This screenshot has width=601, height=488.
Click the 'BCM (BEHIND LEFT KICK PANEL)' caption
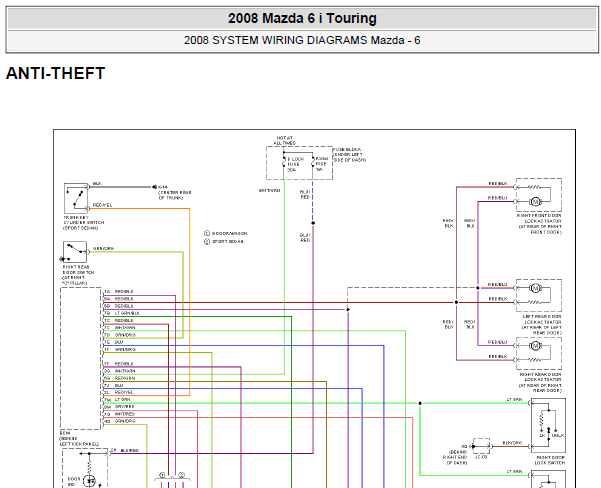pos(79,438)
